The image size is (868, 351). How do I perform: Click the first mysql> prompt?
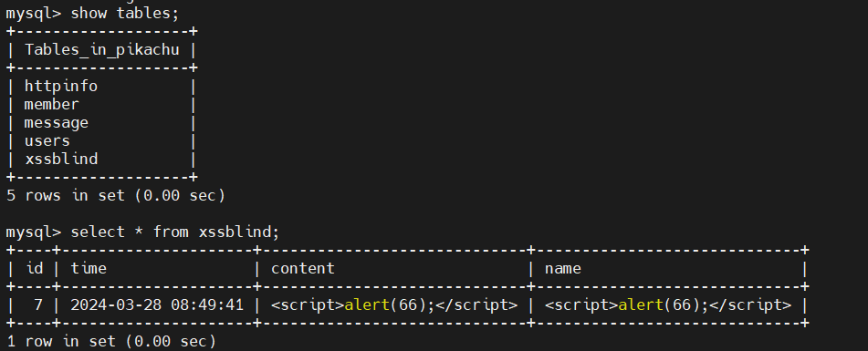click(33, 14)
